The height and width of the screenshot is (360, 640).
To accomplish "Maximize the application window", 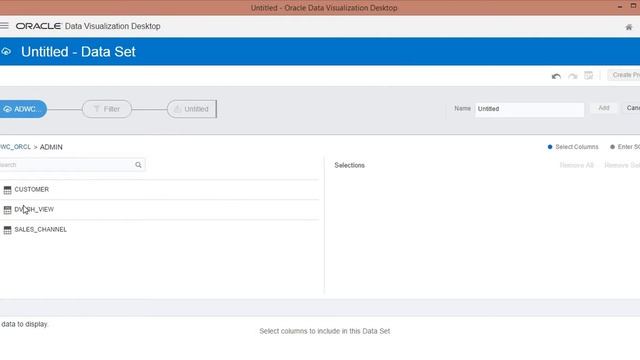I will coord(633,6).
